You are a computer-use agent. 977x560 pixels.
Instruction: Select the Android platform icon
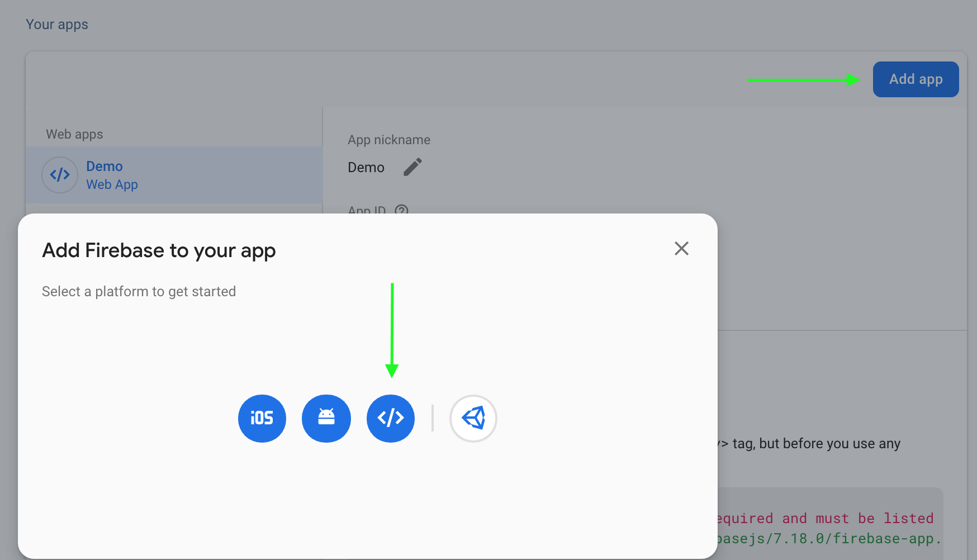point(326,418)
